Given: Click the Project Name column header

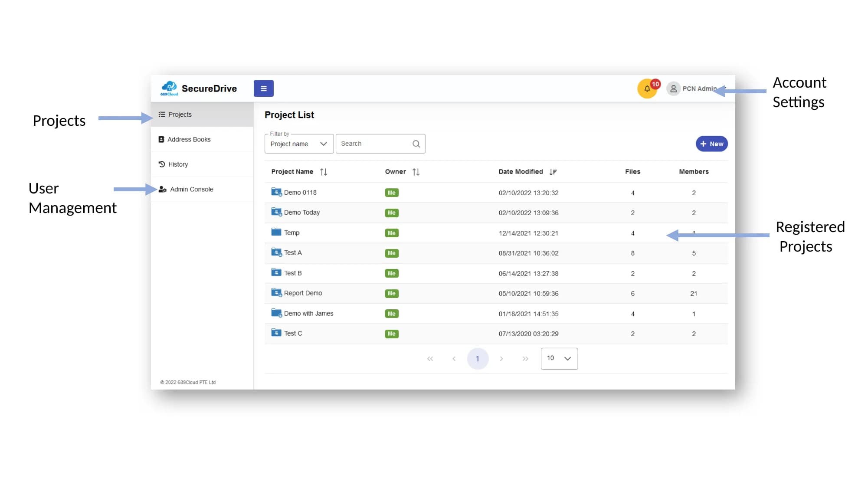Looking at the screenshot, I should tap(292, 172).
